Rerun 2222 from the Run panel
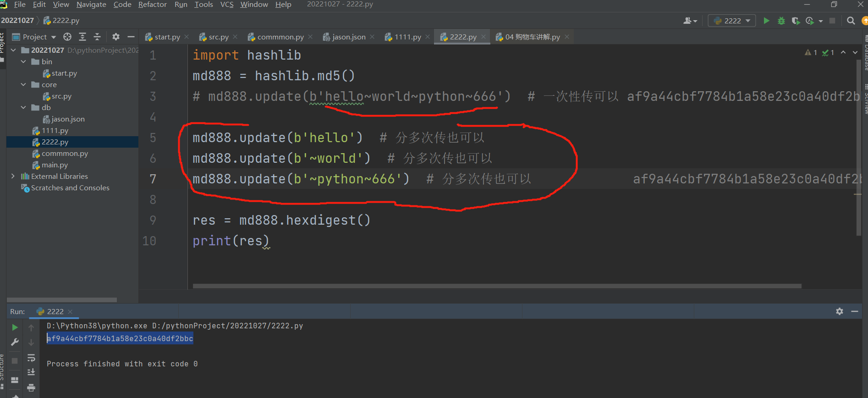Image resolution: width=868 pixels, height=398 pixels. [15, 327]
